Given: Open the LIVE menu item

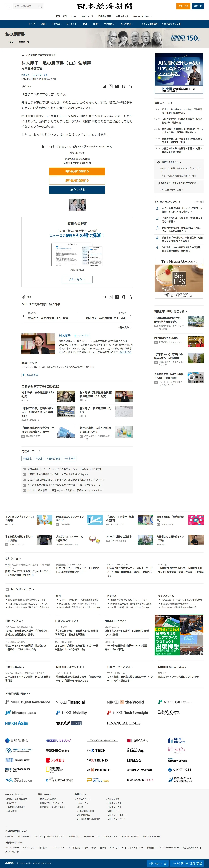Looking at the screenshot, I should coord(74,16).
